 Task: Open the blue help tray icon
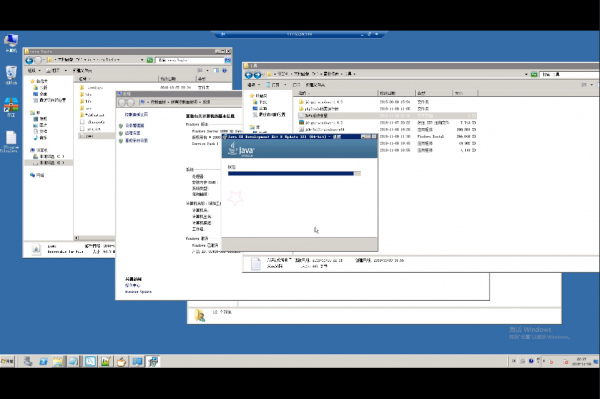(531, 361)
